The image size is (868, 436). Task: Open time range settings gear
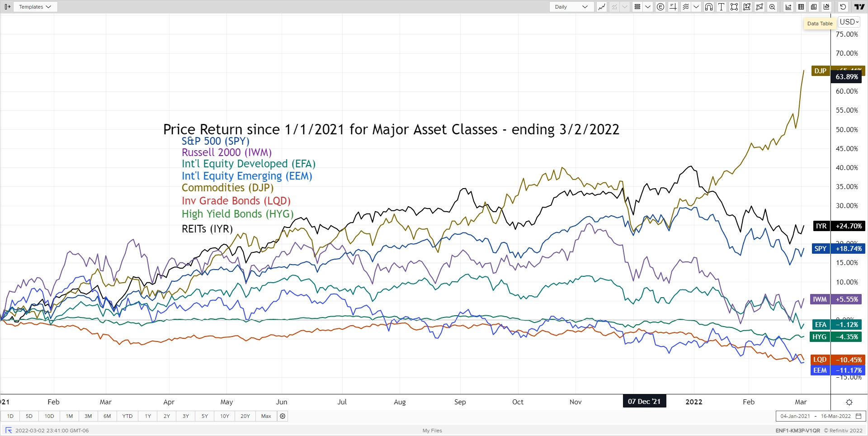(283, 416)
